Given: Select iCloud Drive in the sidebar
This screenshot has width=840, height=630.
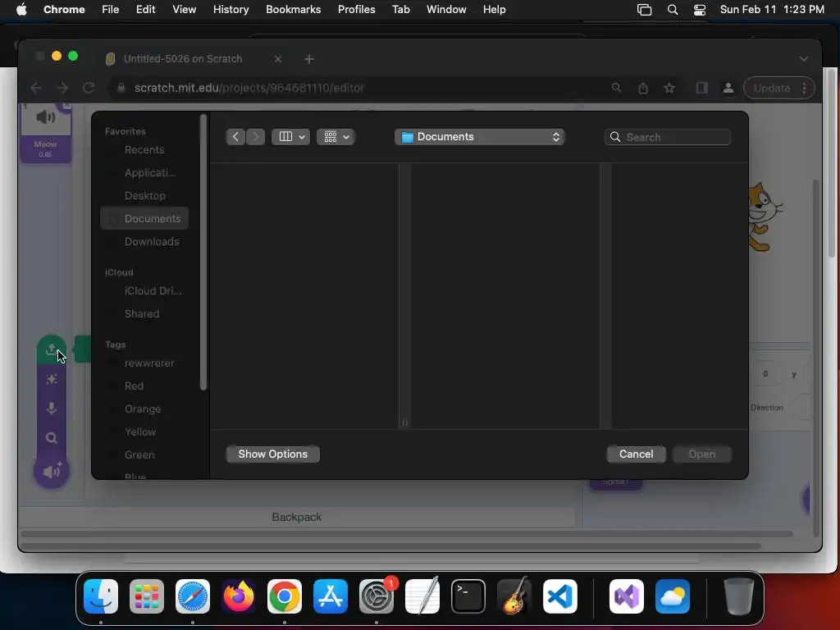Looking at the screenshot, I should click(144, 291).
